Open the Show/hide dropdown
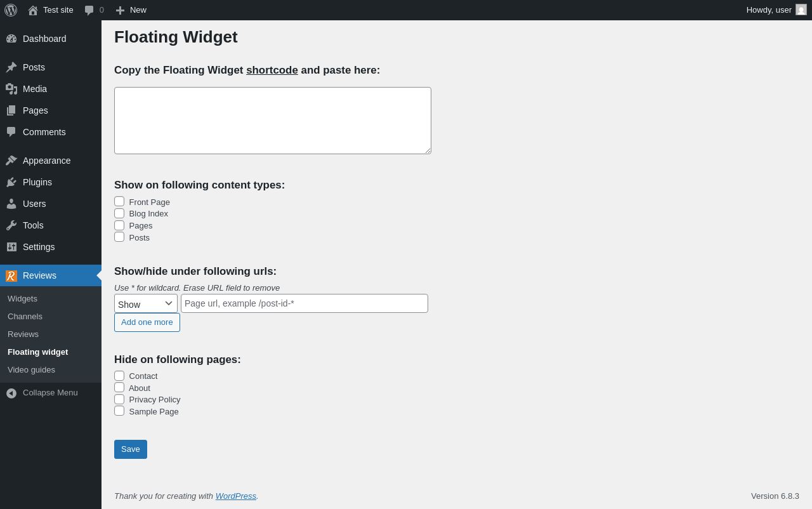This screenshot has height=509, width=812. tap(146, 303)
